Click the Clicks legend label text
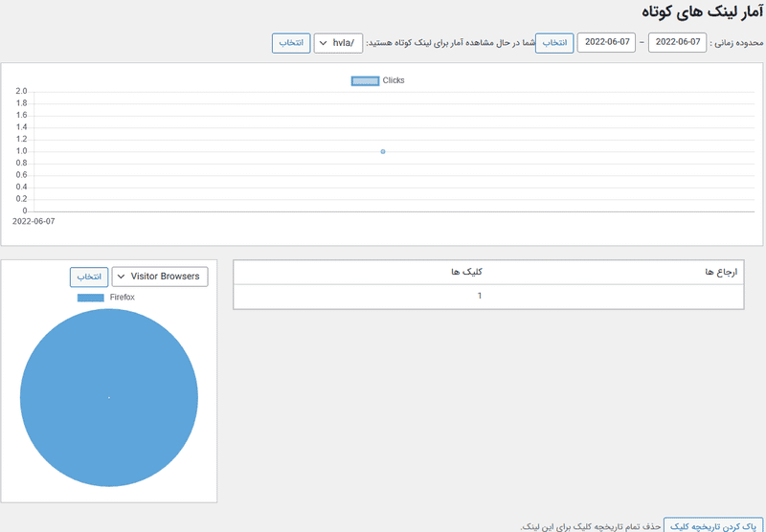 click(x=394, y=80)
